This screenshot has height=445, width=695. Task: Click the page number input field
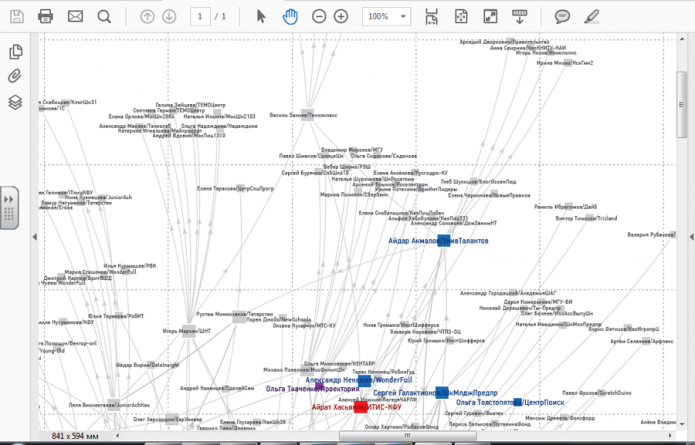click(x=201, y=16)
